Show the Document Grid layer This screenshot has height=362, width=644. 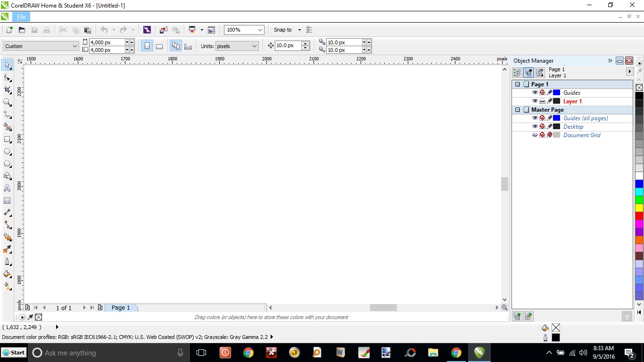535,135
